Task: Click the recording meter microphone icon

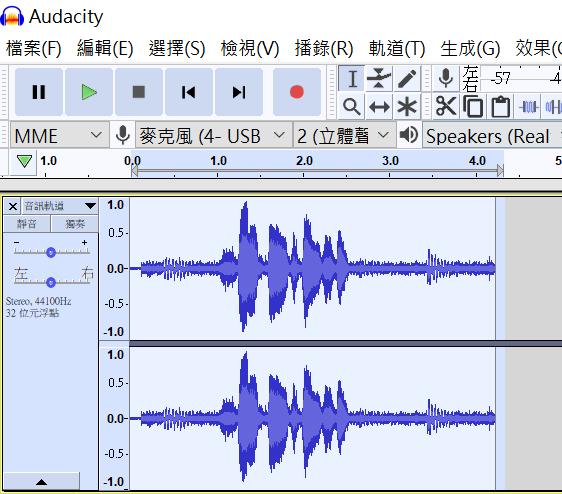Action: pos(446,79)
